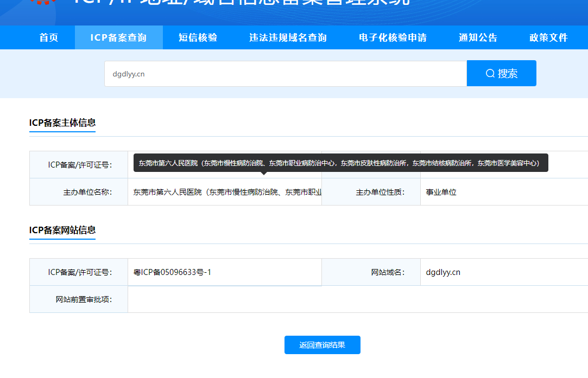The width and height of the screenshot is (588, 378).
Task: Click the 网站域名 label cell
Action: [x=371, y=272]
